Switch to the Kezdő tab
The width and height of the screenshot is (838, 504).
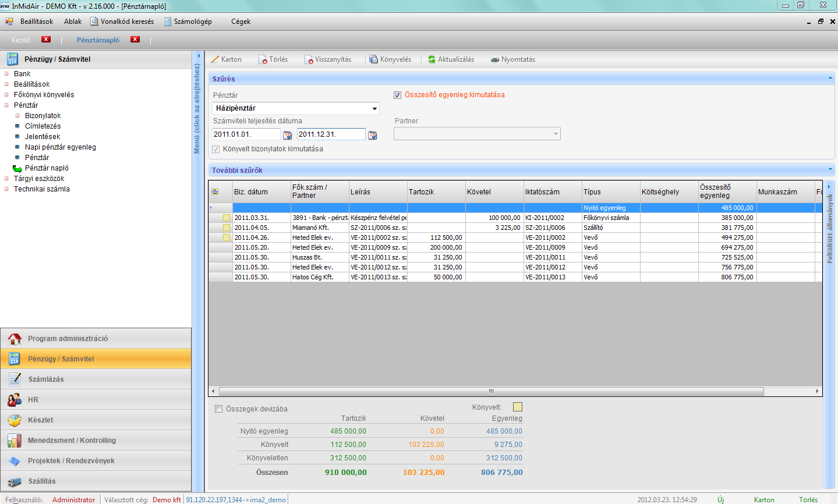(x=21, y=40)
